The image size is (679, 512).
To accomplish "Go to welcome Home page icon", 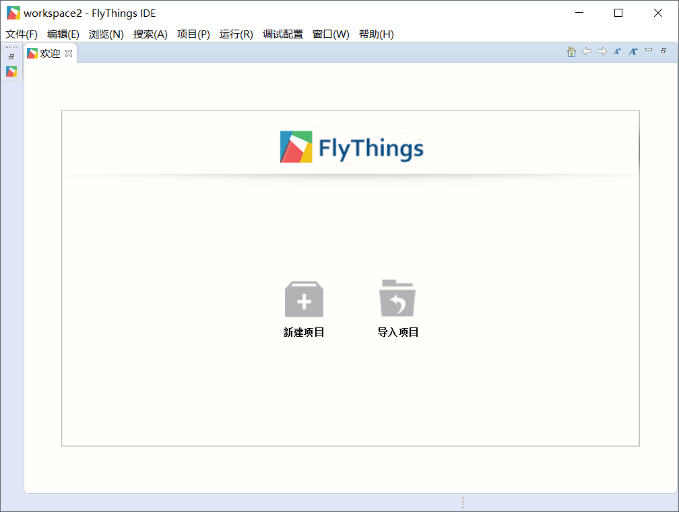I will point(571,52).
